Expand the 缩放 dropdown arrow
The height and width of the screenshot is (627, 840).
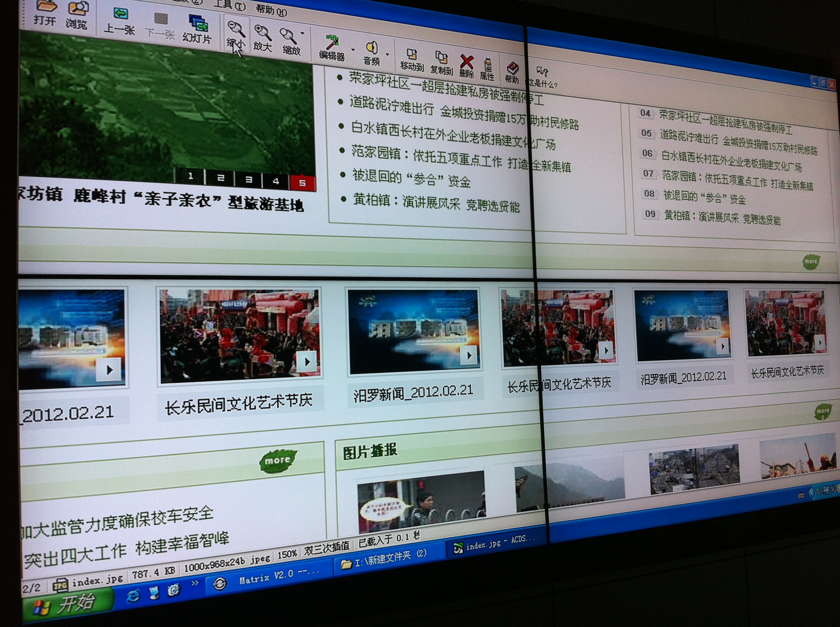tap(303, 33)
